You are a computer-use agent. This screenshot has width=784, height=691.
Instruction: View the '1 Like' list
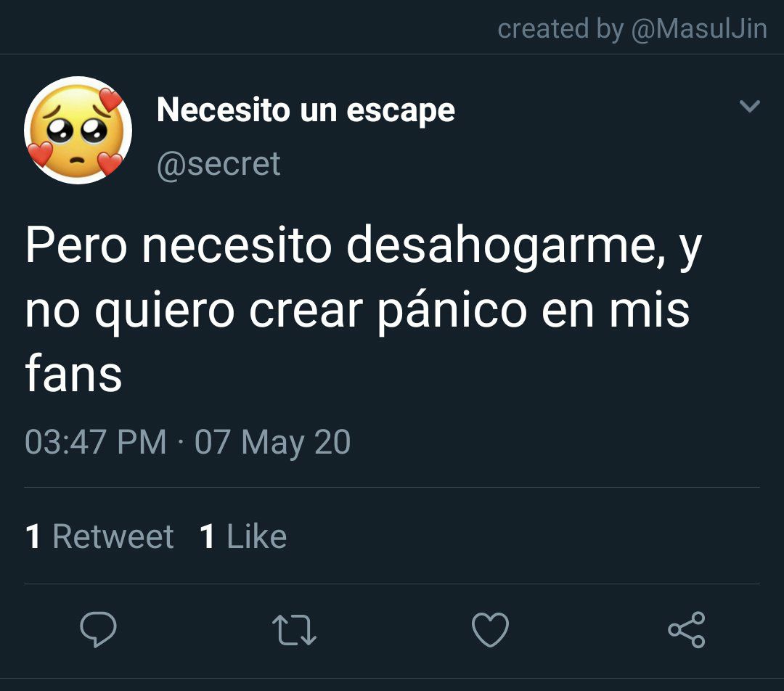pos(243,536)
